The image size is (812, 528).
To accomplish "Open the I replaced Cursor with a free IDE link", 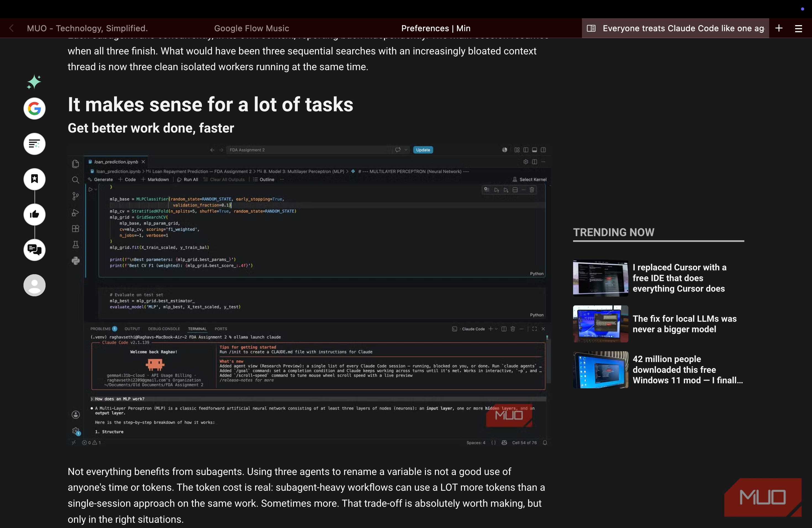I will [679, 278].
